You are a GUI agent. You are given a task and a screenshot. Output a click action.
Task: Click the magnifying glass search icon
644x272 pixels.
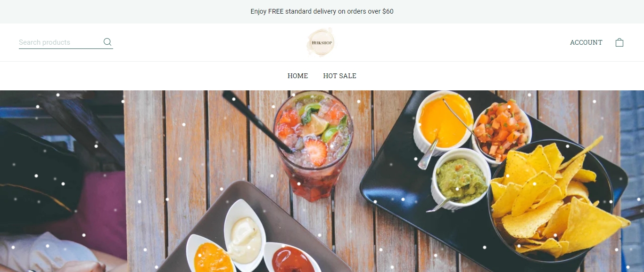(107, 42)
